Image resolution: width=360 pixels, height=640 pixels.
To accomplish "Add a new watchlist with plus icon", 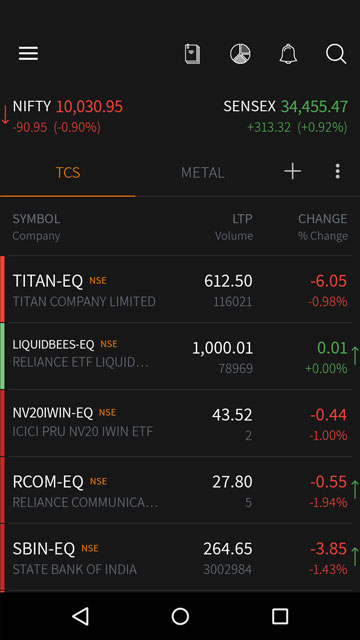I will tap(292, 171).
